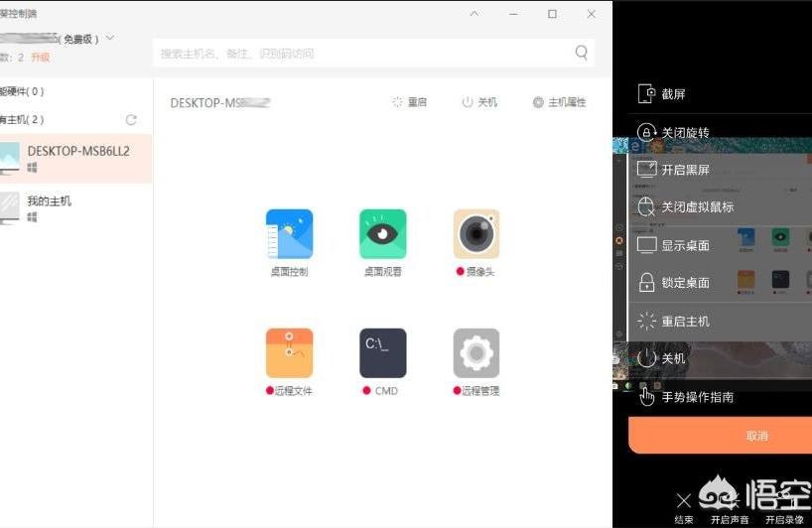The height and width of the screenshot is (528, 812).
Task: Open 远程管理 remote management gear icon
Action: pyautogui.click(x=475, y=353)
